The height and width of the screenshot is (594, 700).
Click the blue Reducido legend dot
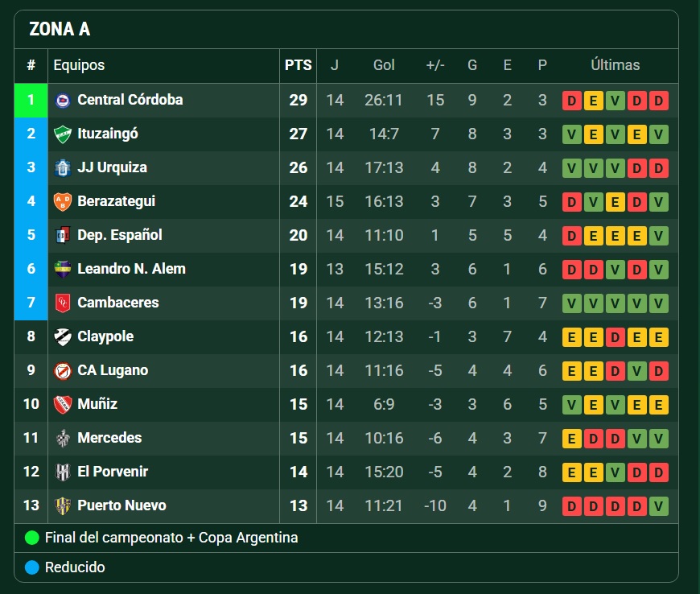32,567
